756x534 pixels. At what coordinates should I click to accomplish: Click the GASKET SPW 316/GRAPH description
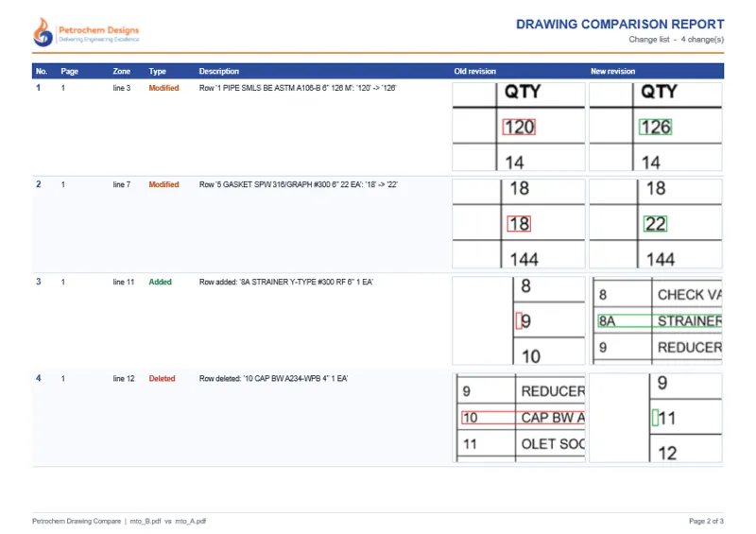[x=298, y=184]
